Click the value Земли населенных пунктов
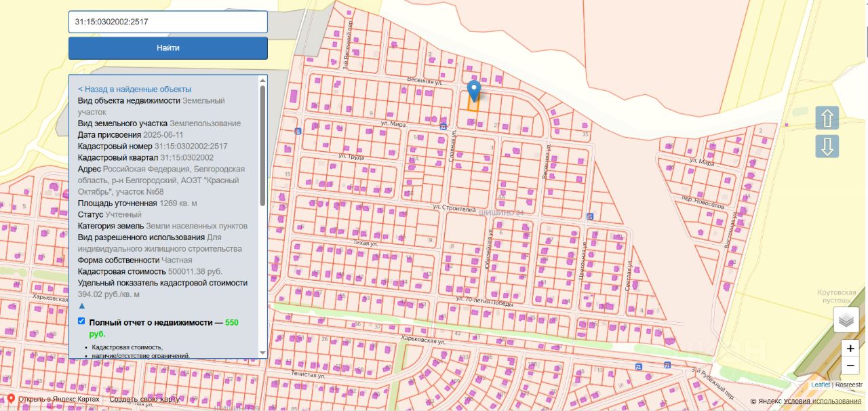Image resolution: width=868 pixels, height=411 pixels. 197,226
